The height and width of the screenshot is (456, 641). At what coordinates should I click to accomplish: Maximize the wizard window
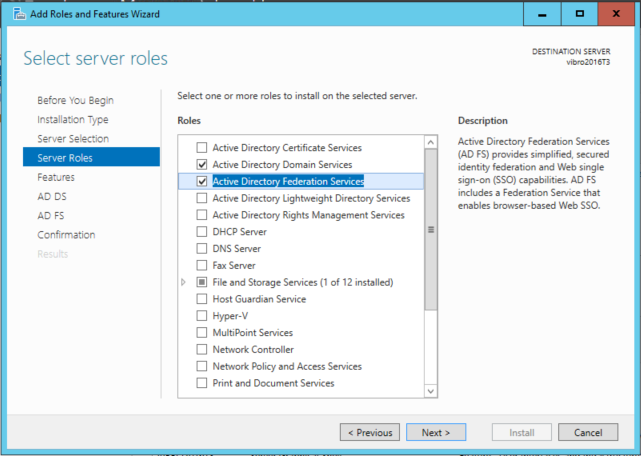coord(579,14)
